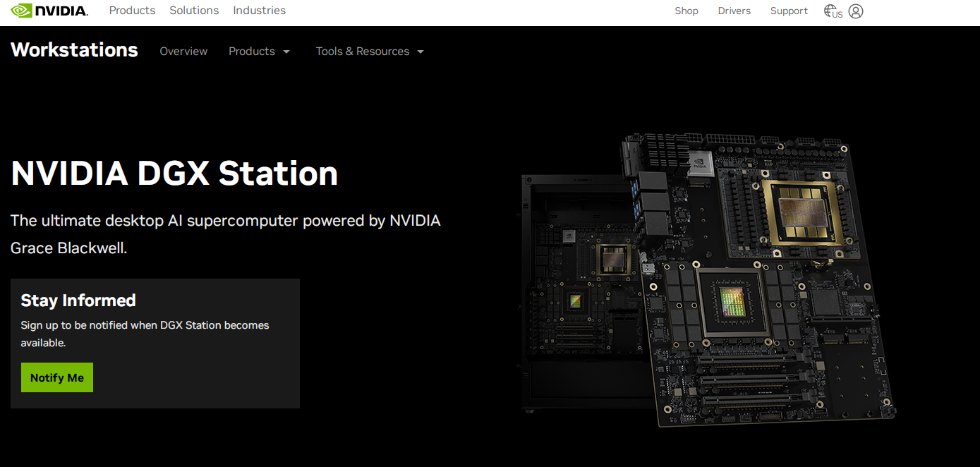Click the Workstations section title
The width and height of the screenshot is (980, 467).
point(74,50)
